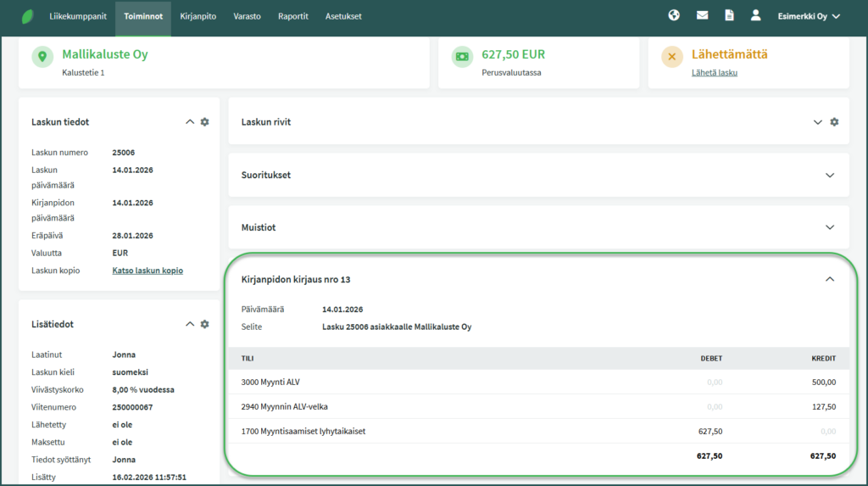
Task: Open Lisätiedot gear settings
Action: tap(204, 324)
